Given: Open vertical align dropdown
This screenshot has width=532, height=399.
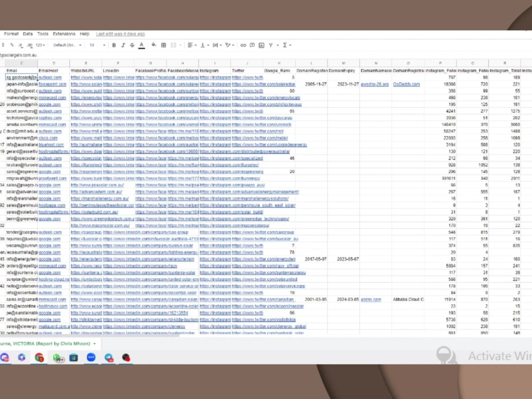Looking at the screenshot, I should (x=204, y=45).
